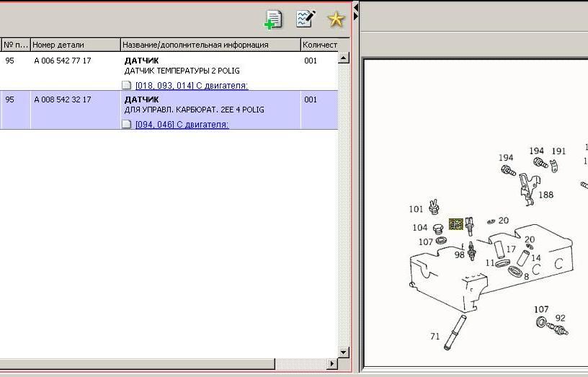588x377 pixels.
Task: Click the gold star favorites icon
Action: click(x=336, y=19)
